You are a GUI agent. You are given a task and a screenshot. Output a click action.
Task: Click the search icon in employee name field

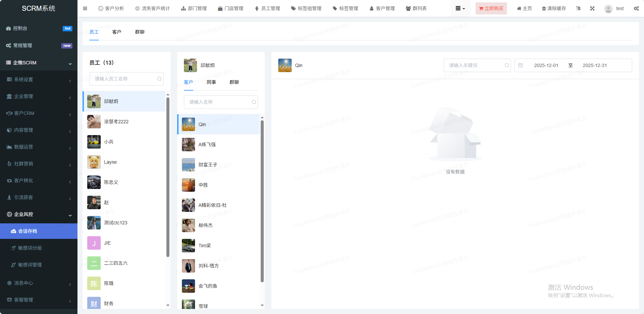pos(159,79)
